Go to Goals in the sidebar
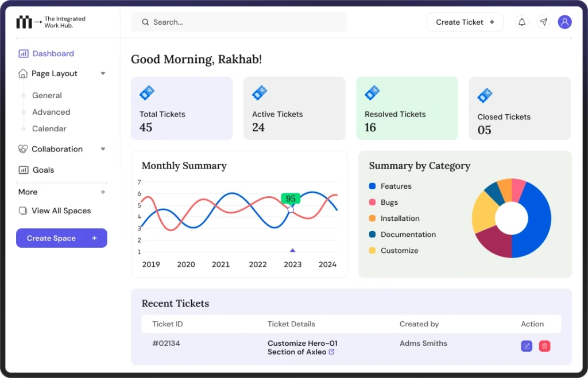This screenshot has width=588, height=378. [43, 170]
